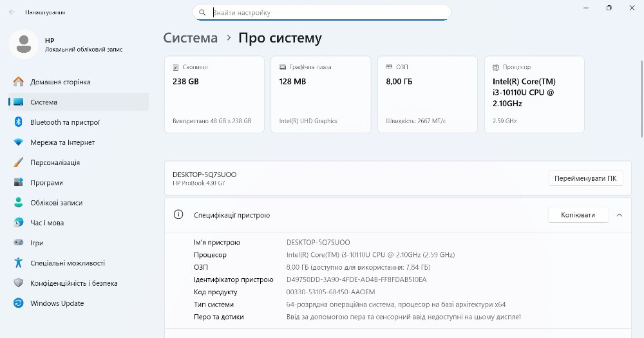Click HP ProBook 430 G7 model text
This screenshot has width=644, height=338.
199,183
